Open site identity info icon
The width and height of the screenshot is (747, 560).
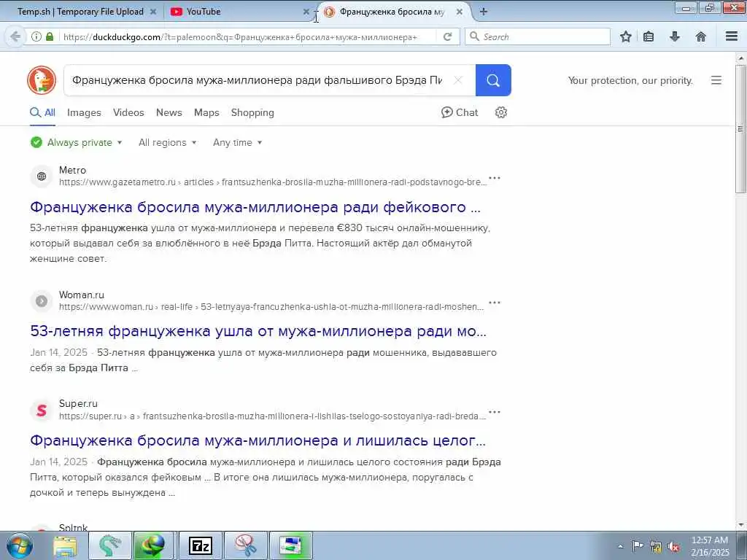(x=36, y=36)
